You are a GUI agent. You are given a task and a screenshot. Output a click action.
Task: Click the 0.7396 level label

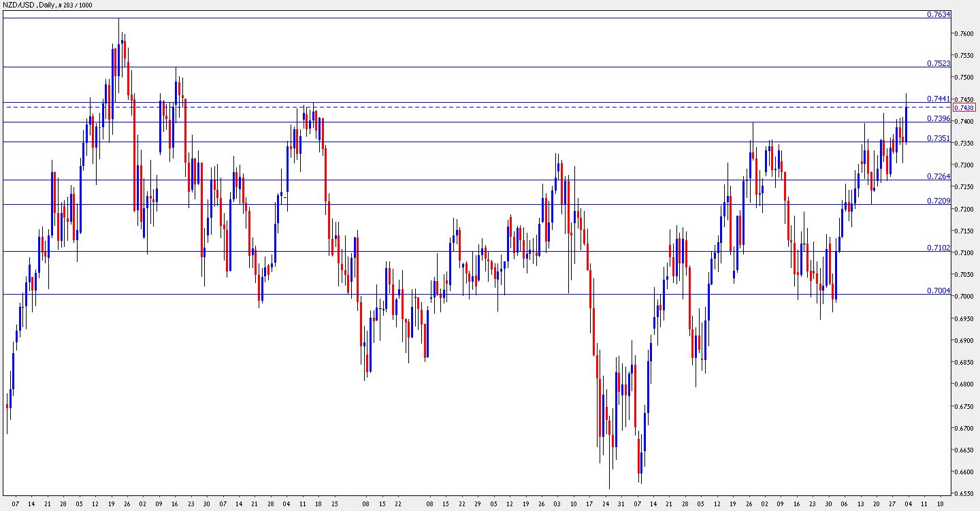click(x=938, y=118)
